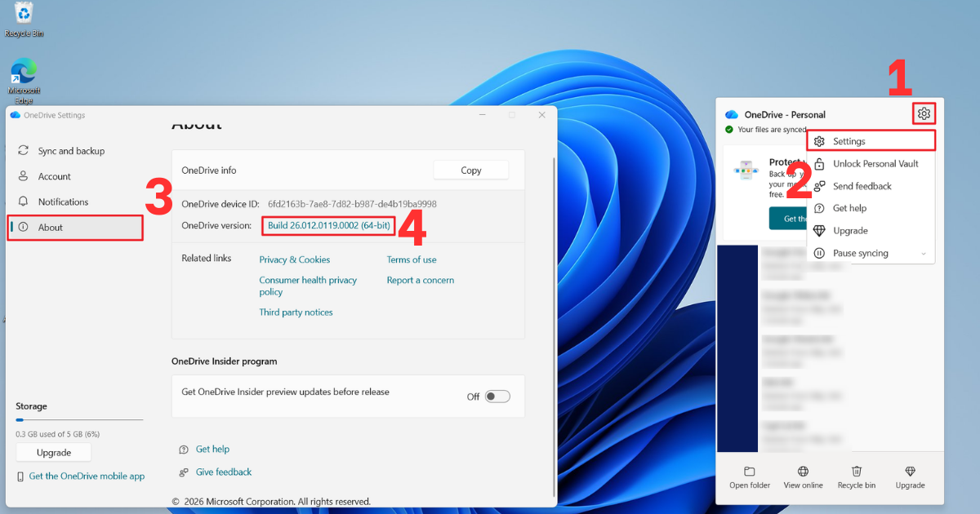
Task: Click the '0.3 GB used of 5 GB (6%)' text
Action: tap(57, 434)
